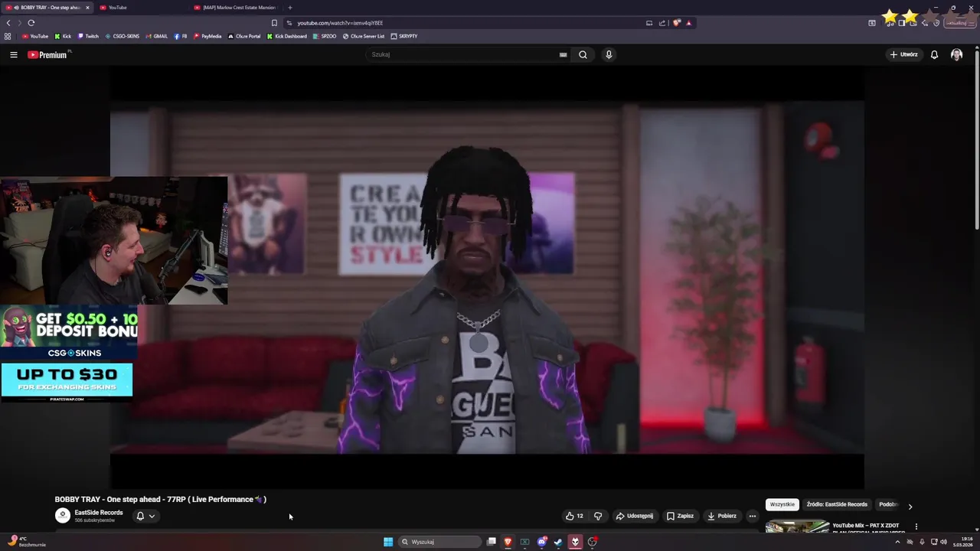Screen dimensions: 980x551
Task: Open a new browser tab
Action: click(289, 8)
